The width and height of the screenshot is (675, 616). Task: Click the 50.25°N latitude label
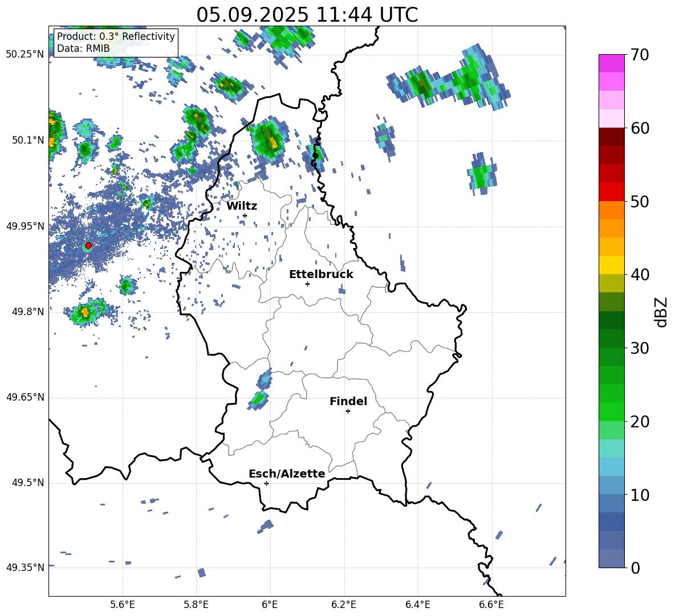coord(25,55)
